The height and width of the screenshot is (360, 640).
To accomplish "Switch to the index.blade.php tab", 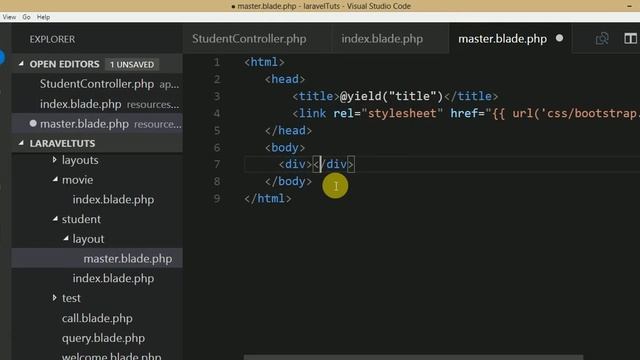I will click(382, 39).
